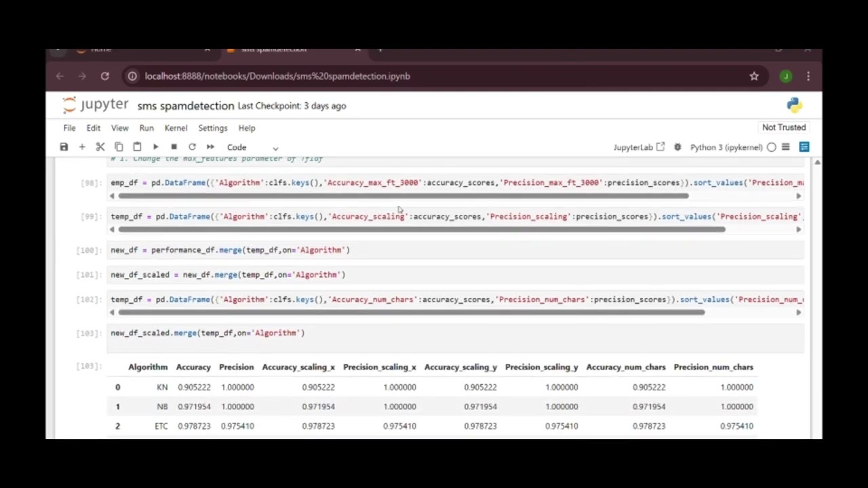Run the selected cell
The image size is (868, 488).
tap(155, 147)
